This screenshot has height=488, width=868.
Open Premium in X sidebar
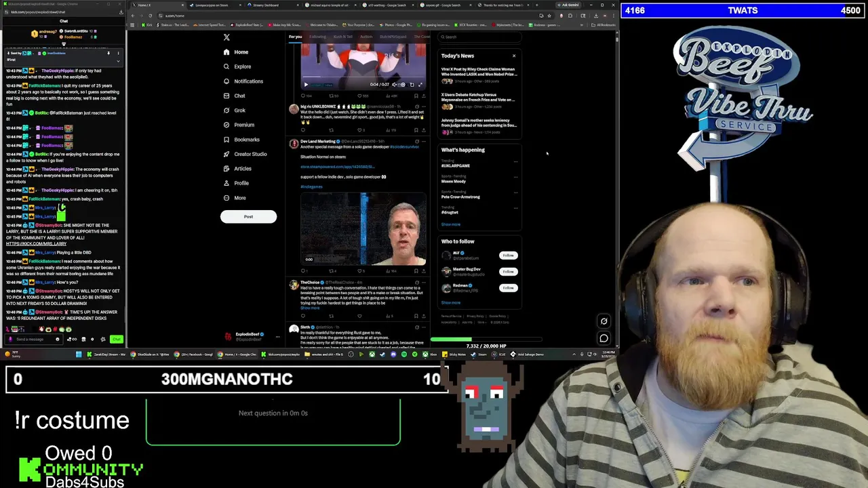239,125
